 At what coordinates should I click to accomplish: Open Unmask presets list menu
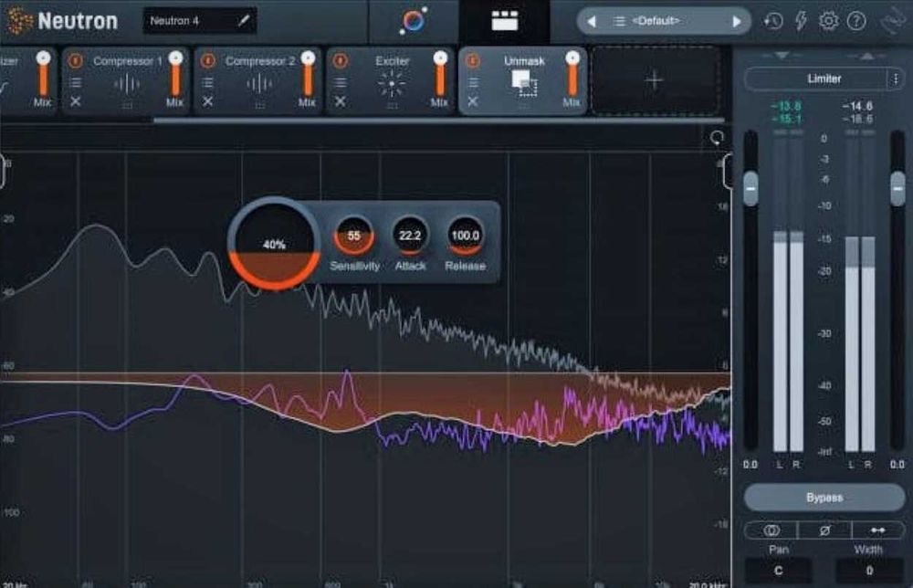pyautogui.click(x=473, y=83)
